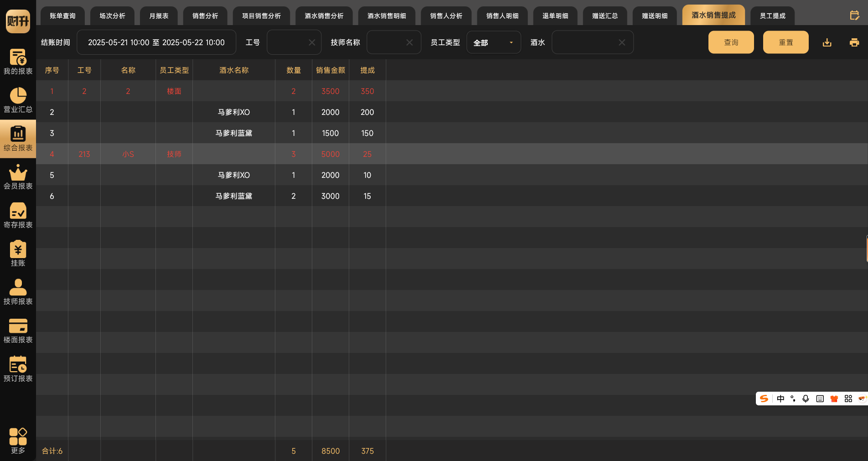Open 寄存报表 in sidebar
This screenshot has height=461, width=868.
point(18,215)
